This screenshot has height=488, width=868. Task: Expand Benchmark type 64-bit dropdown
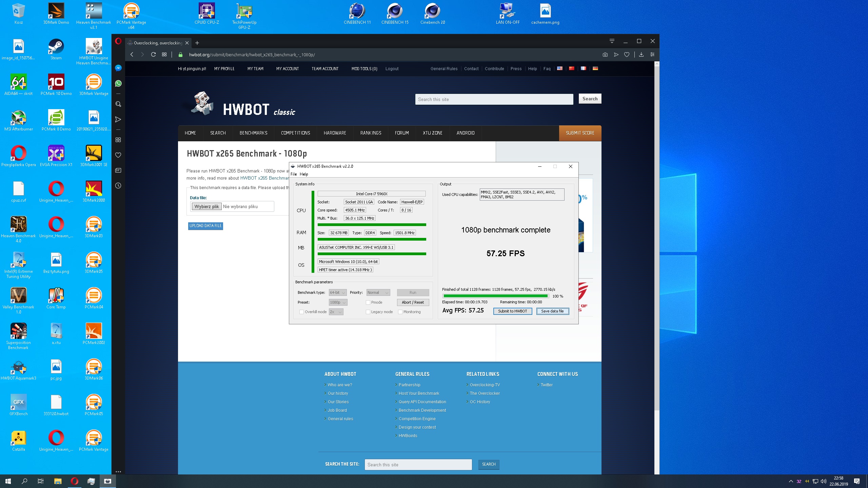338,292
